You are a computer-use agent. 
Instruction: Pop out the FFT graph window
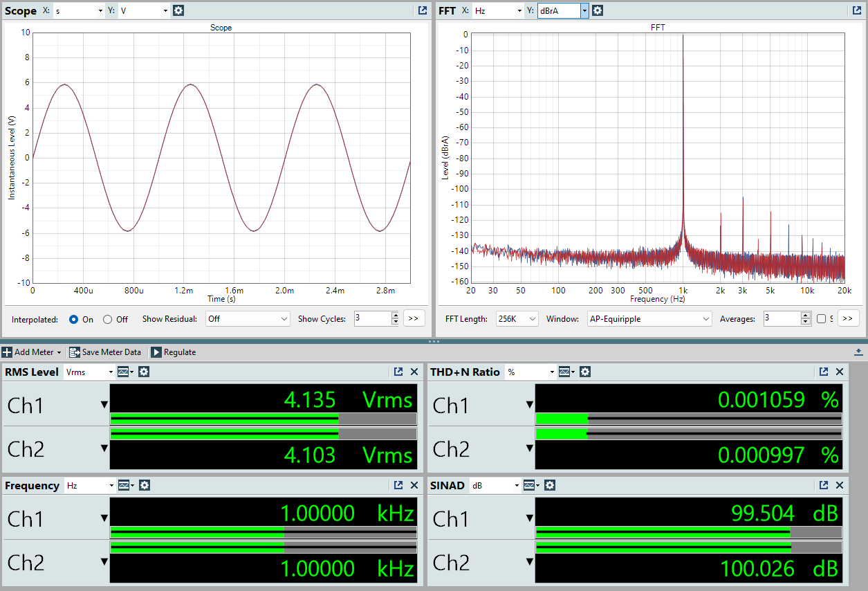[x=858, y=10]
